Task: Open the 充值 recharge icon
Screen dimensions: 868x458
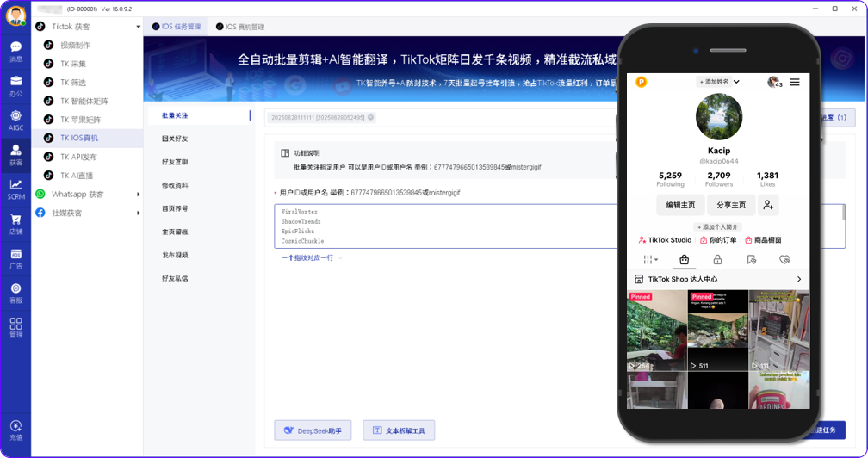Action: pyautogui.click(x=16, y=430)
